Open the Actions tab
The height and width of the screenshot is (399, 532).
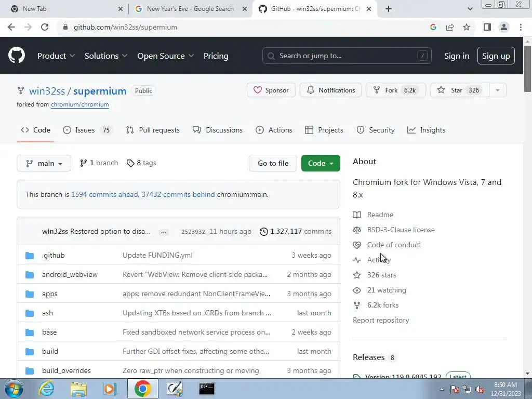274,130
